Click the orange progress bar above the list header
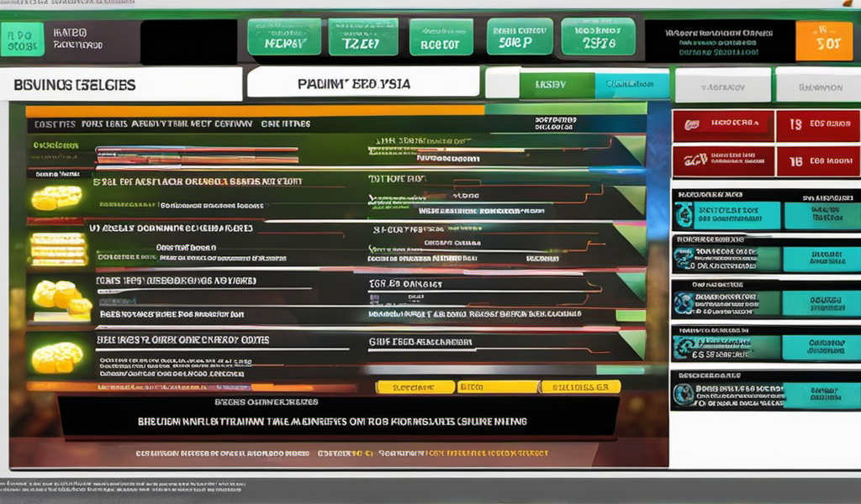Screen dimensions: 861x504 pyautogui.click(x=254, y=110)
